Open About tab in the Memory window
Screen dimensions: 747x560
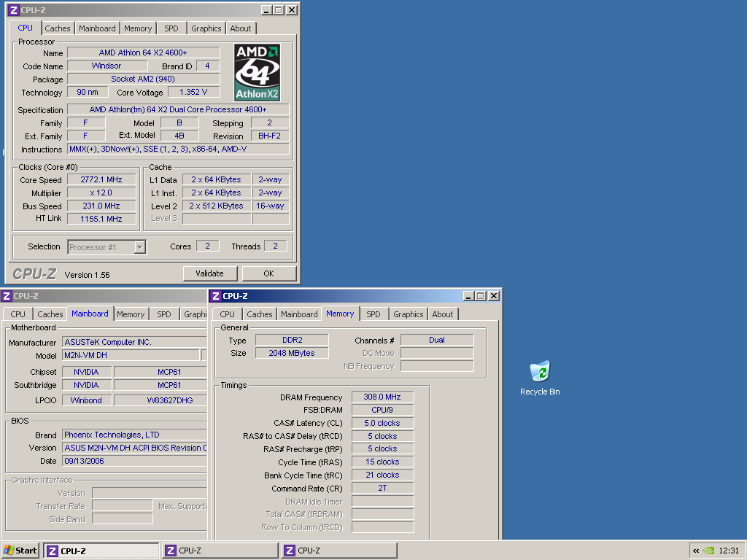point(443,314)
